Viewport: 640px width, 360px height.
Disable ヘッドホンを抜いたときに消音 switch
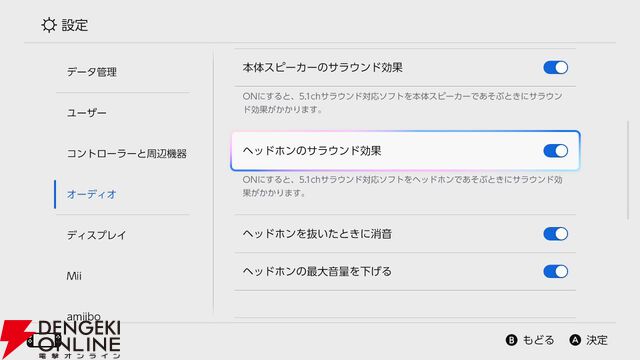pyautogui.click(x=556, y=234)
